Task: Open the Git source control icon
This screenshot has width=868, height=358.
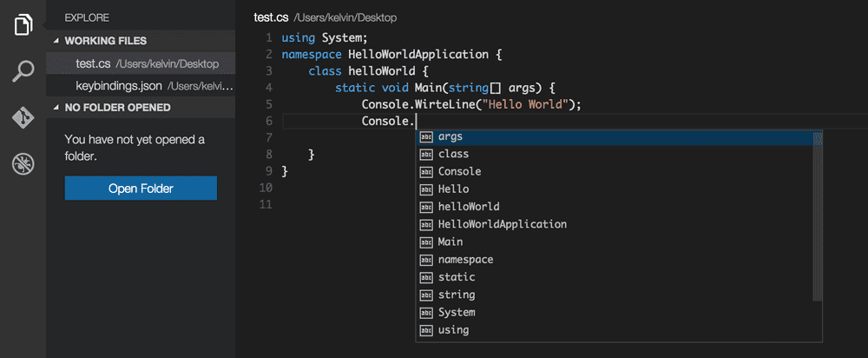Action: tap(23, 118)
